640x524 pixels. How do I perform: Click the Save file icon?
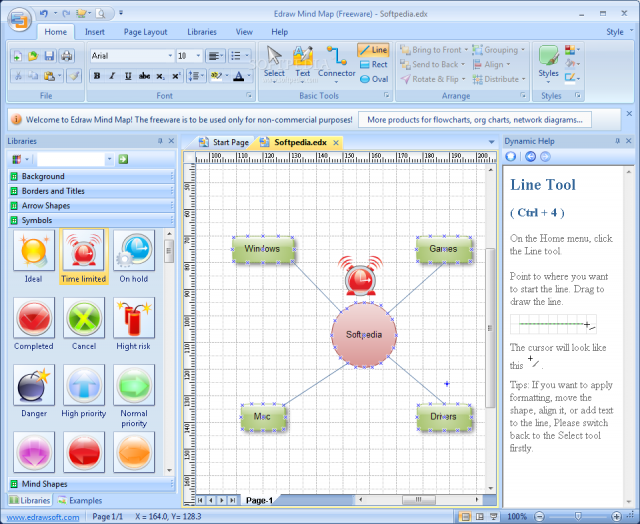click(49, 56)
